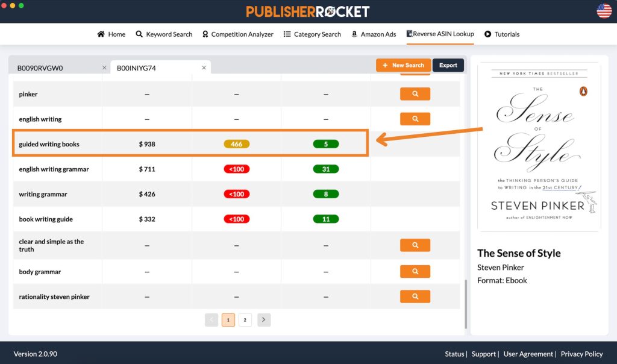The width and height of the screenshot is (617, 364).
Task: Click 'Version 2.0.90' in footer
Action: [x=36, y=354]
